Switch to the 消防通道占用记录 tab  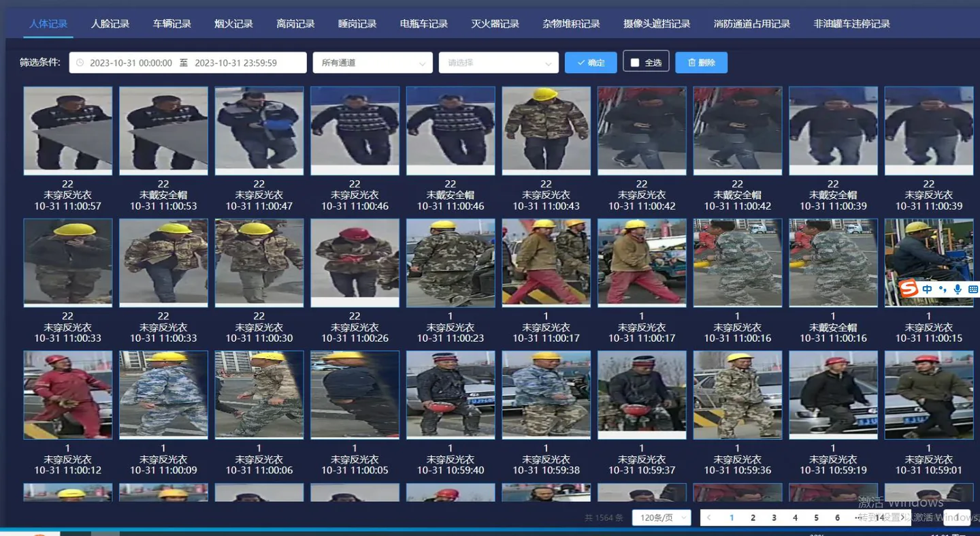tap(752, 24)
